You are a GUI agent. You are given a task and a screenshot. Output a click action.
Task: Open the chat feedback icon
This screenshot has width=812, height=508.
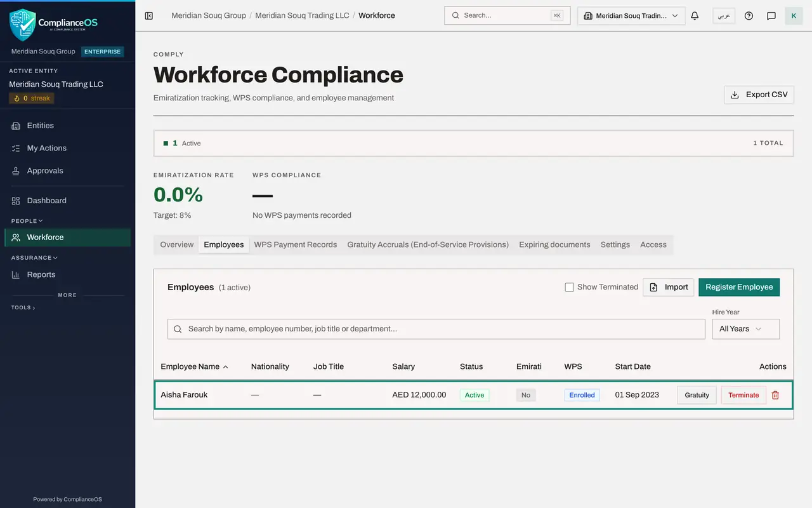tap(771, 16)
